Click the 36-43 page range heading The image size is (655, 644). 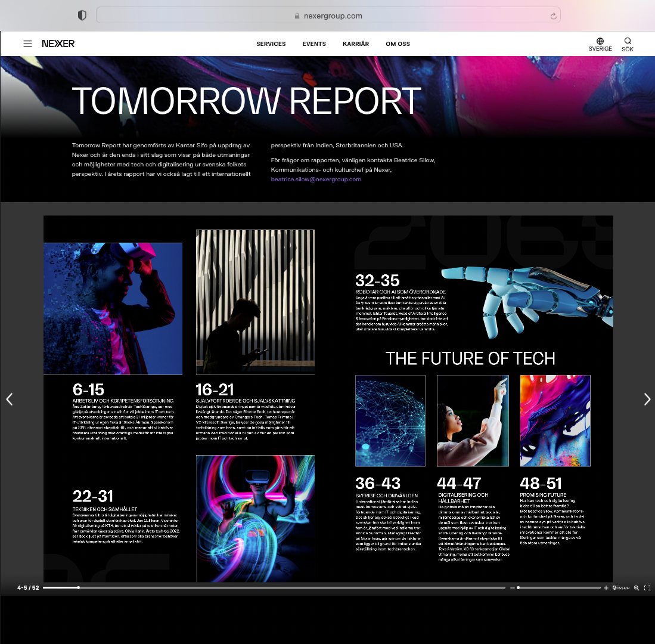[378, 483]
